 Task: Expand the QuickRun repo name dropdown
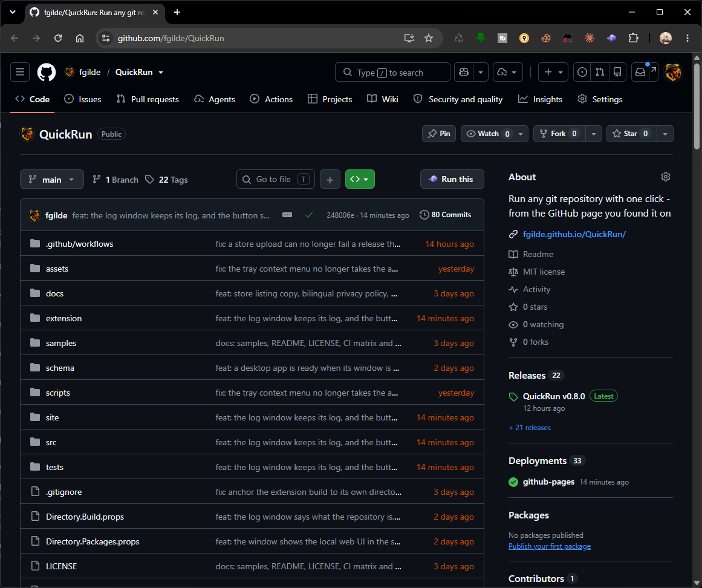tap(161, 72)
